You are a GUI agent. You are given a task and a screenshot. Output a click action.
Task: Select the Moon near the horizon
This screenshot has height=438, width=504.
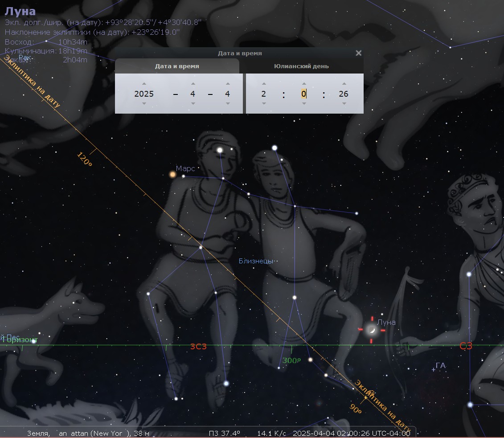[372, 330]
